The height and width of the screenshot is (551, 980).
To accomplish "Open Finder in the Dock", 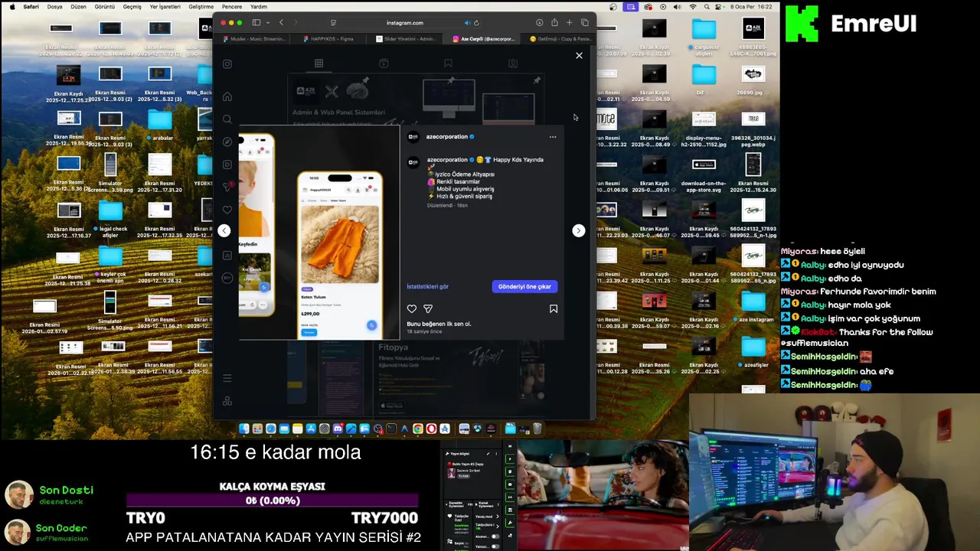I will coord(244,429).
